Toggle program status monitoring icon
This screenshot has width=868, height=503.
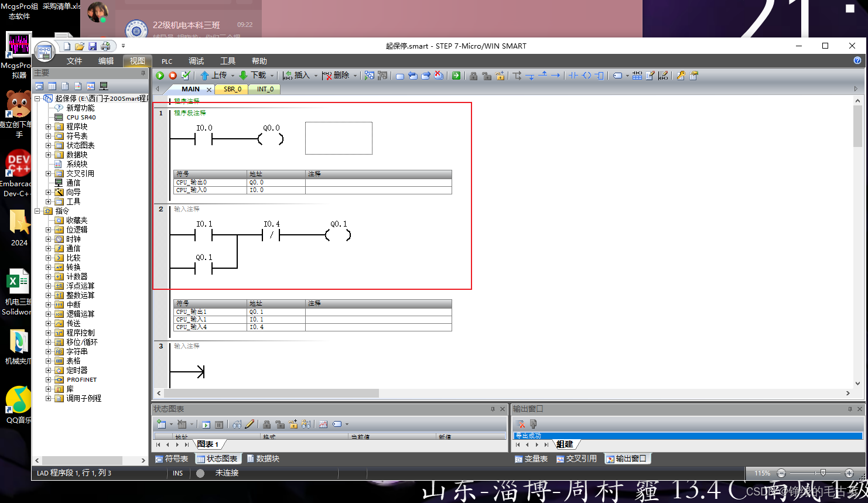click(370, 76)
